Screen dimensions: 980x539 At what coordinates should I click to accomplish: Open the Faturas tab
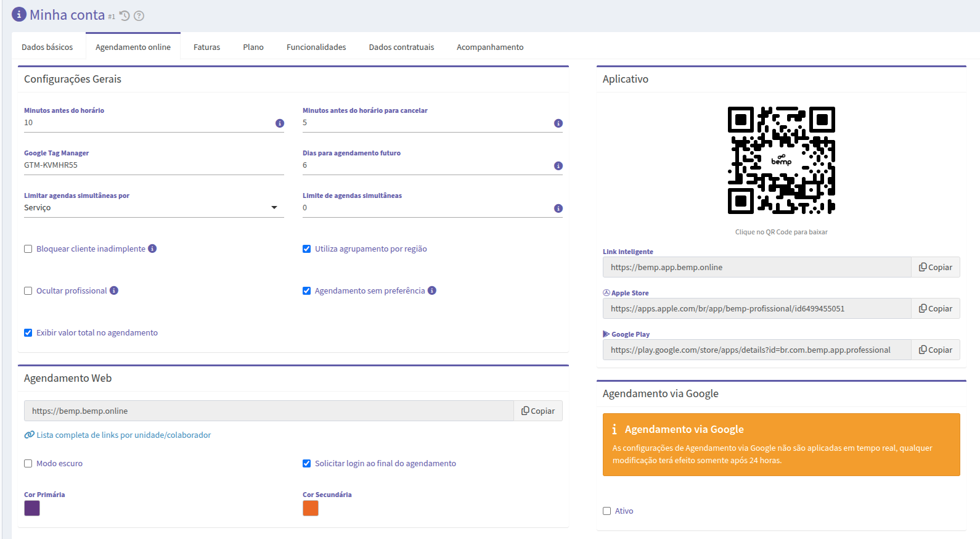(x=207, y=47)
